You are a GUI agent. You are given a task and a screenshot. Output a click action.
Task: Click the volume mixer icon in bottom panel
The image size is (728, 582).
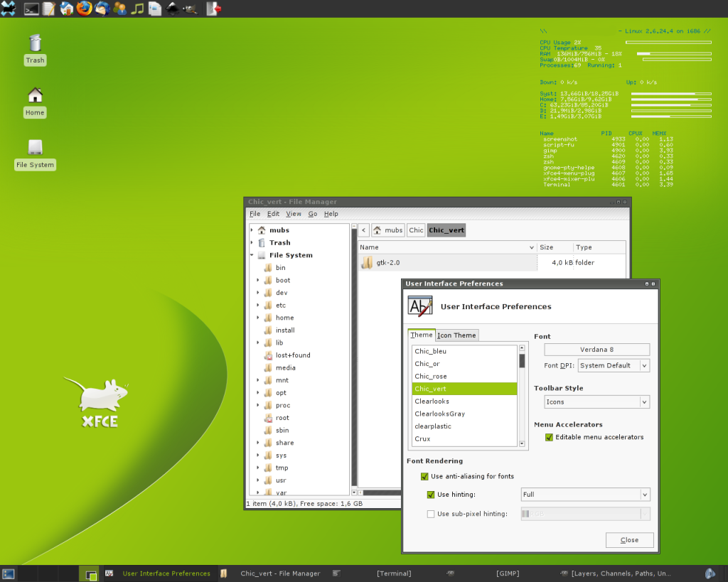pos(710,573)
